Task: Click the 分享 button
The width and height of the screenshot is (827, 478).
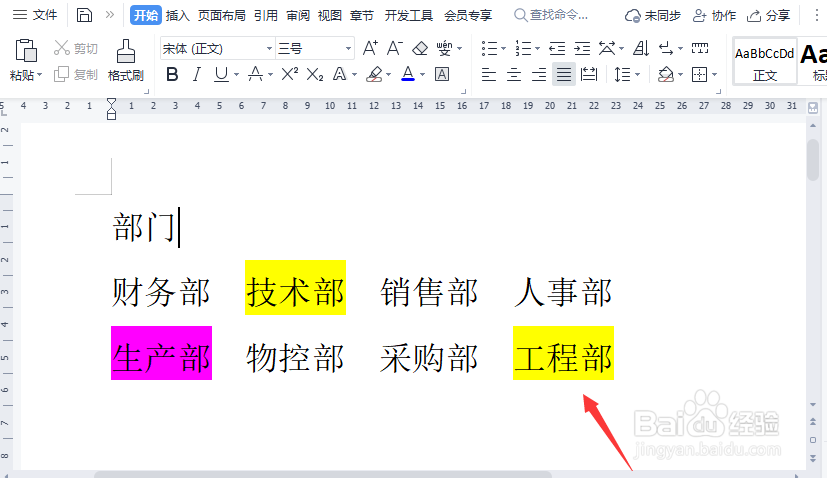Action: pyautogui.click(x=768, y=15)
